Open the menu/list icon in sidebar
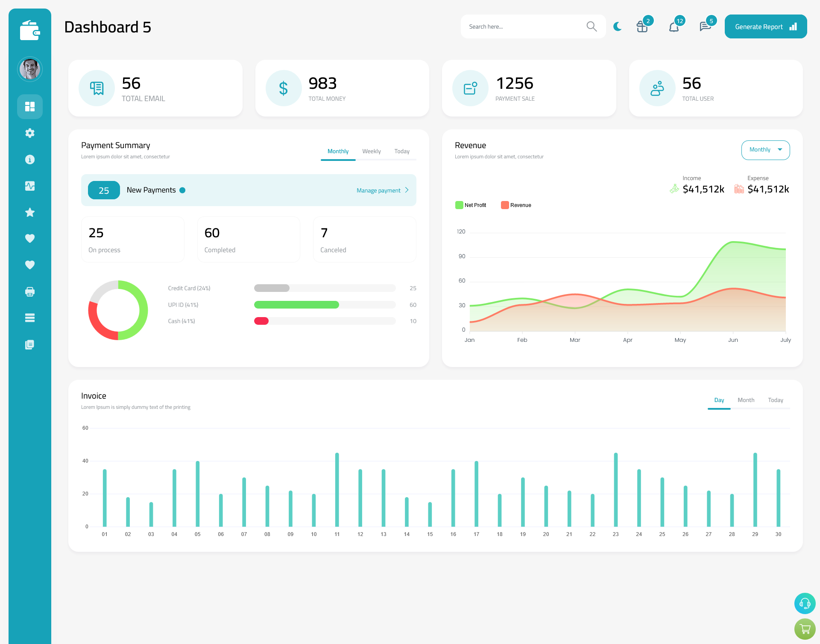Screen dimensions: 820x644 pos(30,317)
